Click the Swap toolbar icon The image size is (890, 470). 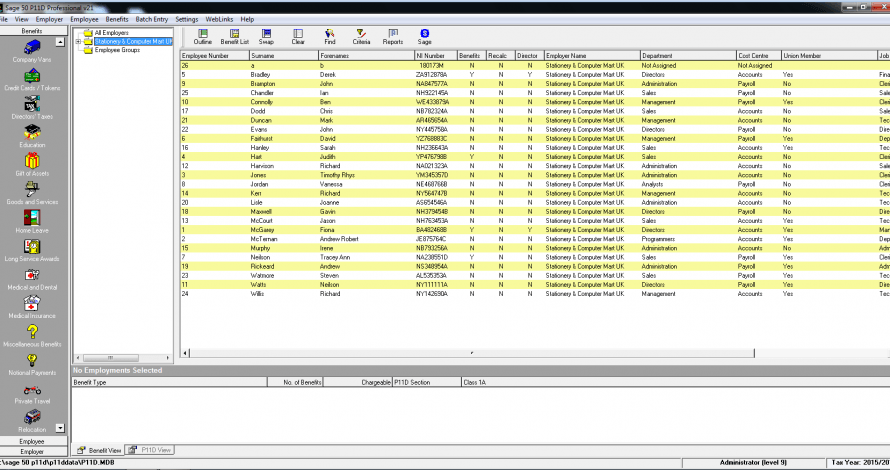(x=266, y=37)
